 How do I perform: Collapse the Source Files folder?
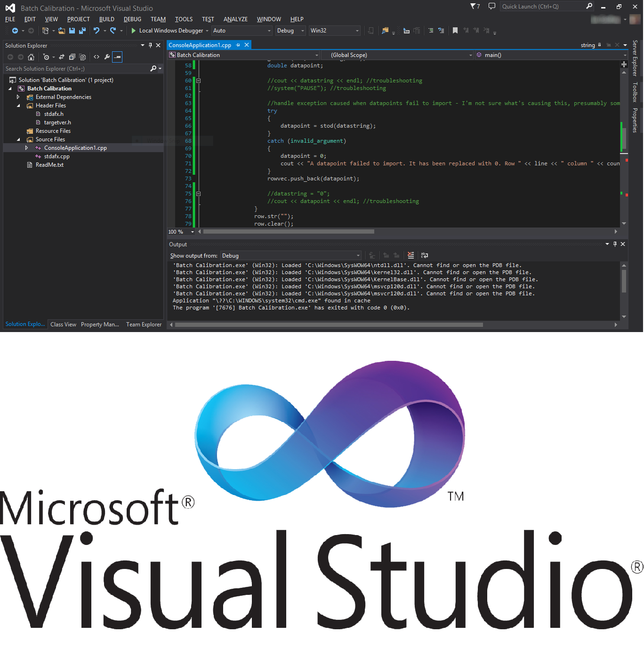pyautogui.click(x=18, y=139)
